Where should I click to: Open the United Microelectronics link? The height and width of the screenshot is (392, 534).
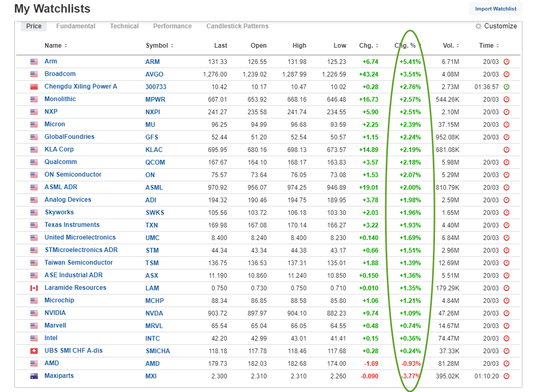(80, 237)
